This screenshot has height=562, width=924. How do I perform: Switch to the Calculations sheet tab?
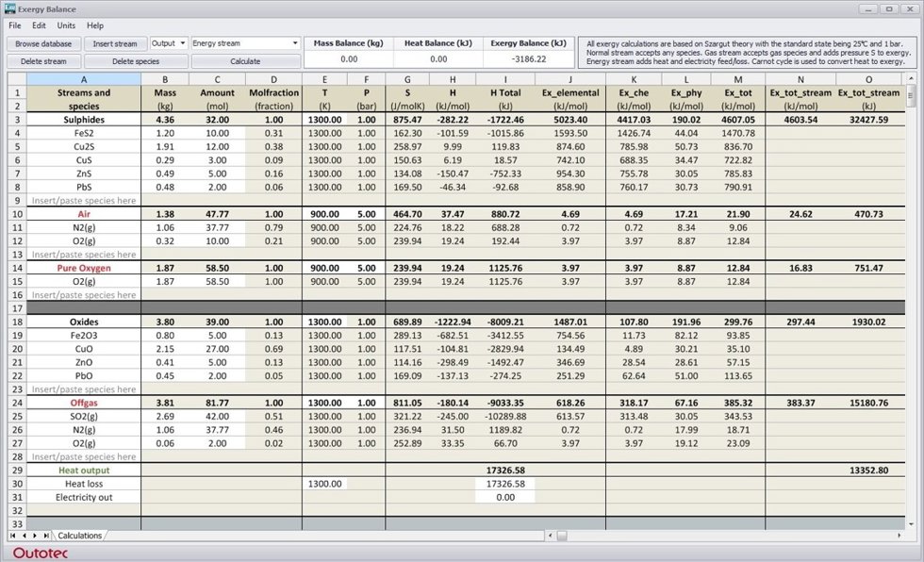point(79,536)
